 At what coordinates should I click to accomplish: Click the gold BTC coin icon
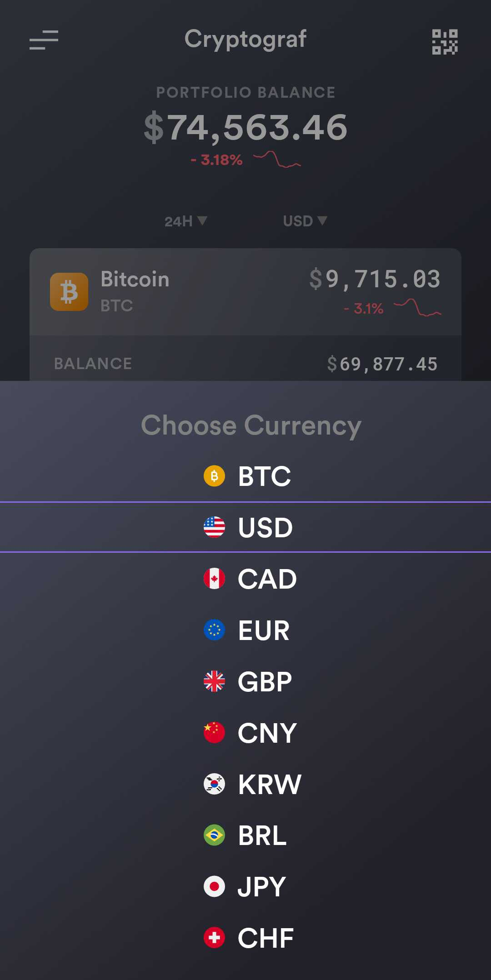(x=214, y=476)
